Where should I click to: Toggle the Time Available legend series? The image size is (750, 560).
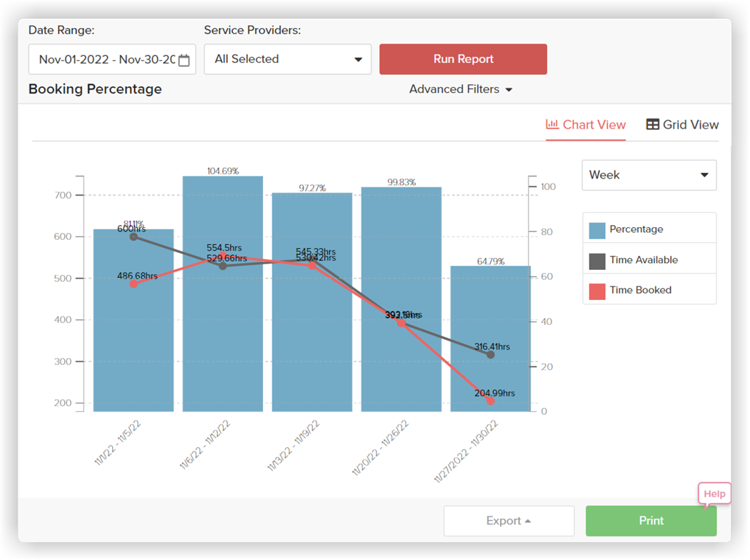pyautogui.click(x=649, y=260)
